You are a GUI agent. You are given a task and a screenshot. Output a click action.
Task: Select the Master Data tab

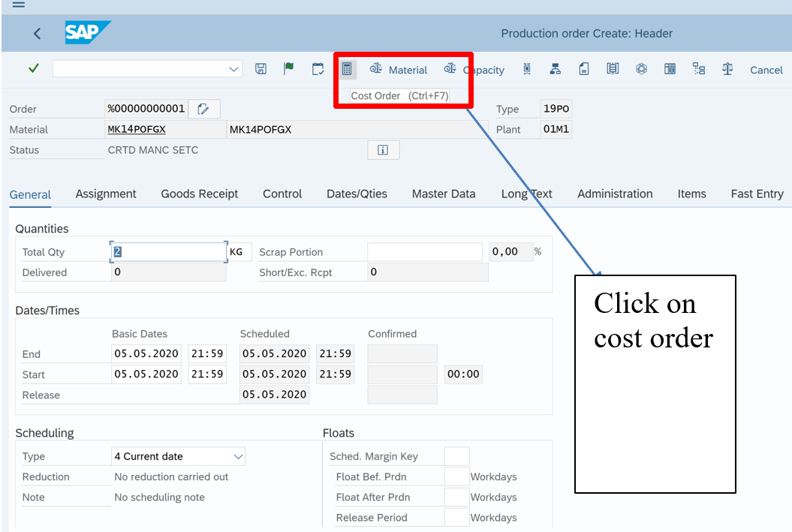(x=443, y=194)
